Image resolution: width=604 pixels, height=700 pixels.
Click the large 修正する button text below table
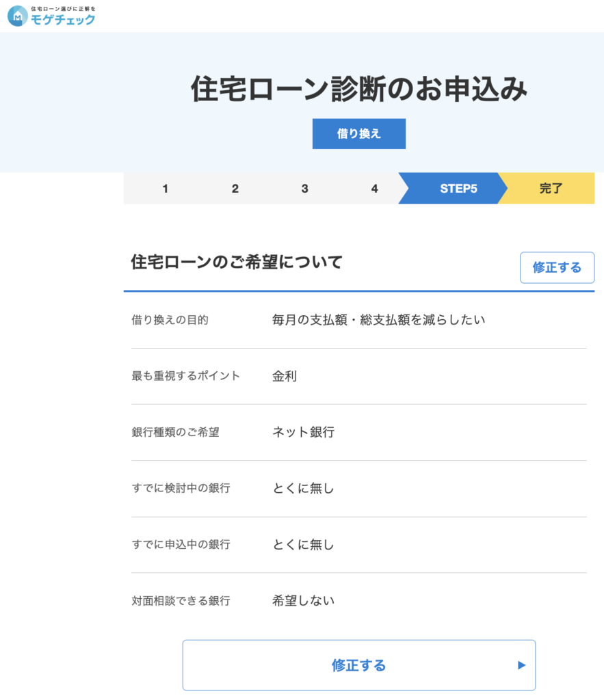tap(358, 665)
